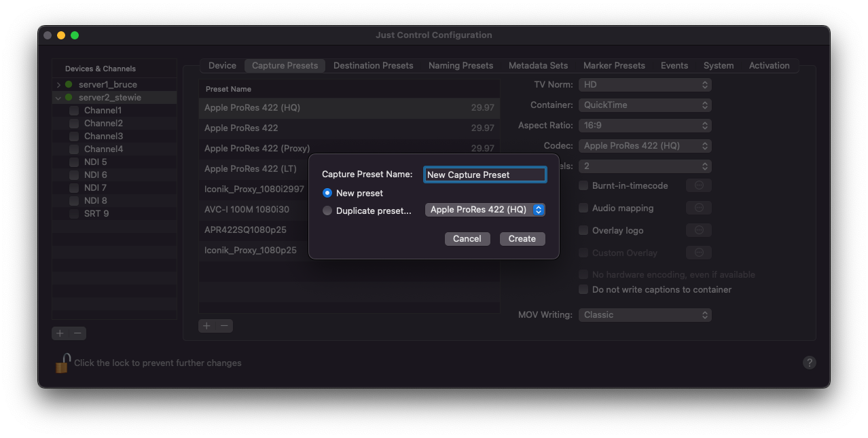Select the New preset radio button

[x=327, y=193]
